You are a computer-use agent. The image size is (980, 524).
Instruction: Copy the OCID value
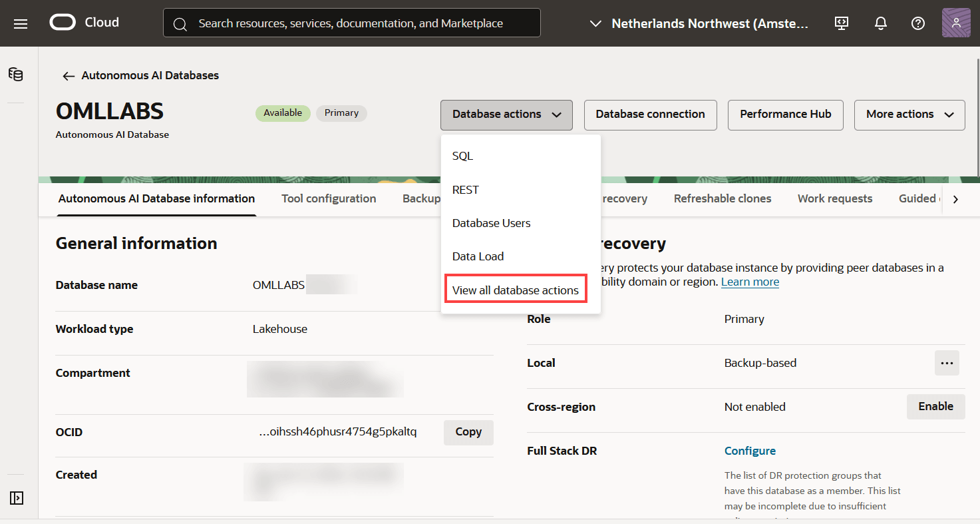(468, 432)
